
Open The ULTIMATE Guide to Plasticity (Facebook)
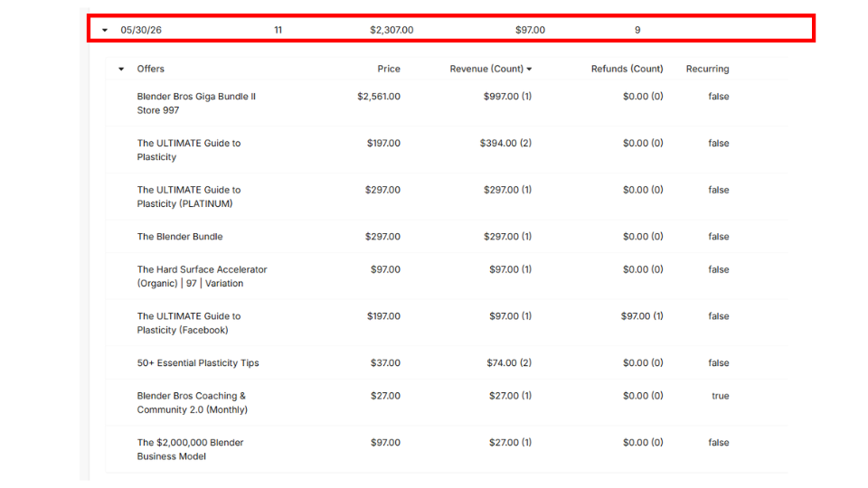189,323
